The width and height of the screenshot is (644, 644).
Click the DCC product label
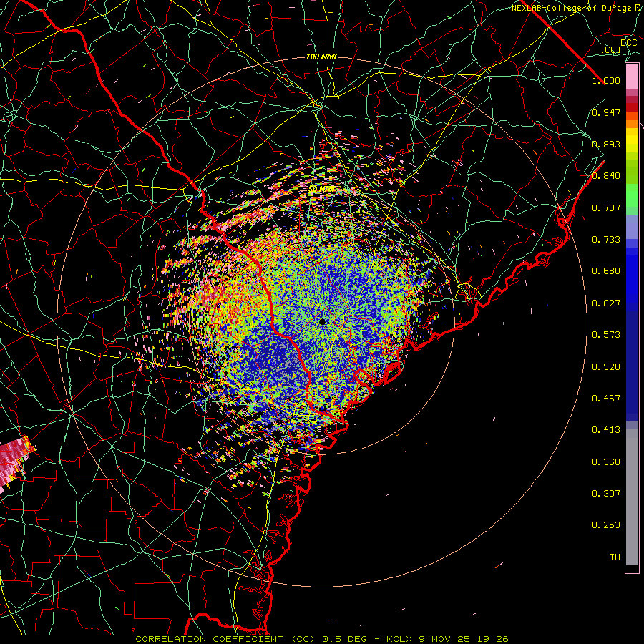[x=629, y=43]
